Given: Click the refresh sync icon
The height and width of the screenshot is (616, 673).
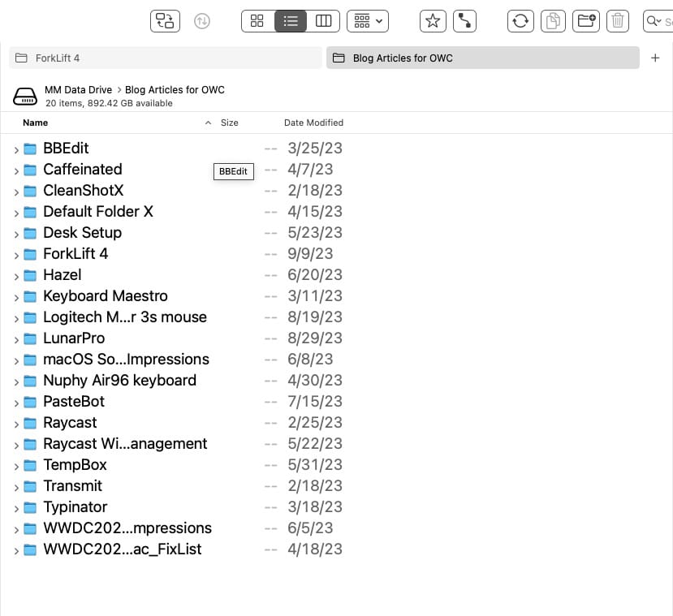Looking at the screenshot, I should (x=520, y=21).
